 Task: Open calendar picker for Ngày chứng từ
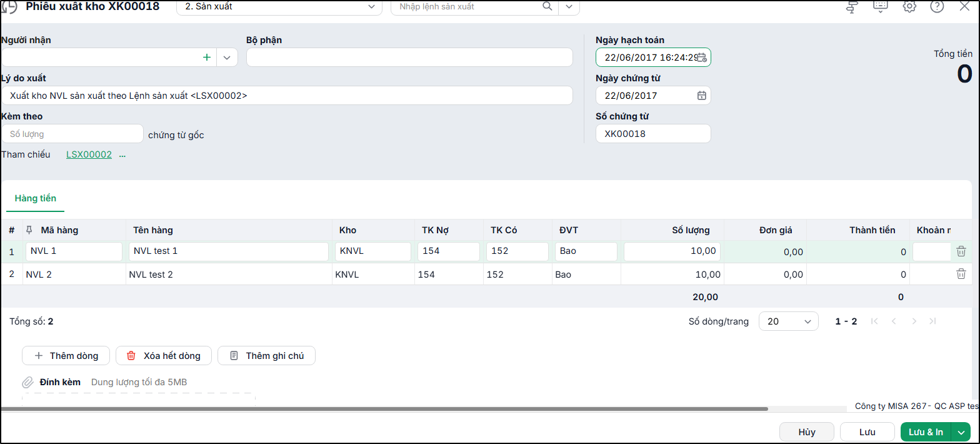(702, 96)
